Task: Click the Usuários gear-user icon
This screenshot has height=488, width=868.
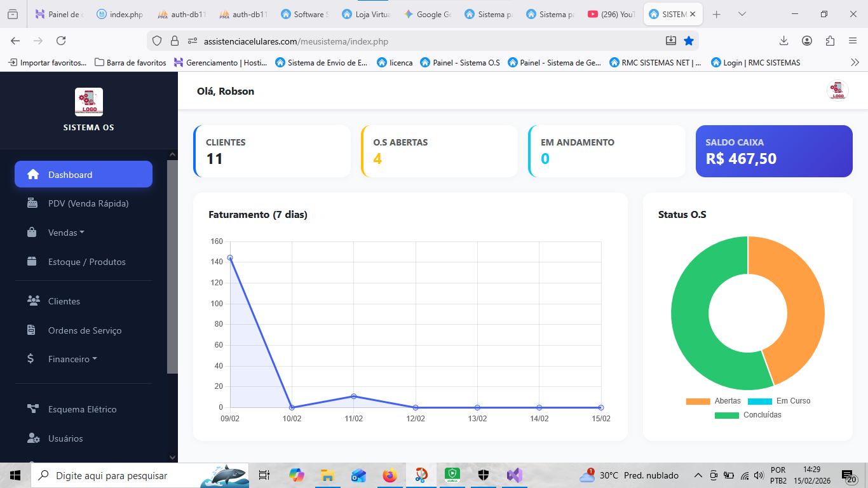Action: (x=33, y=438)
